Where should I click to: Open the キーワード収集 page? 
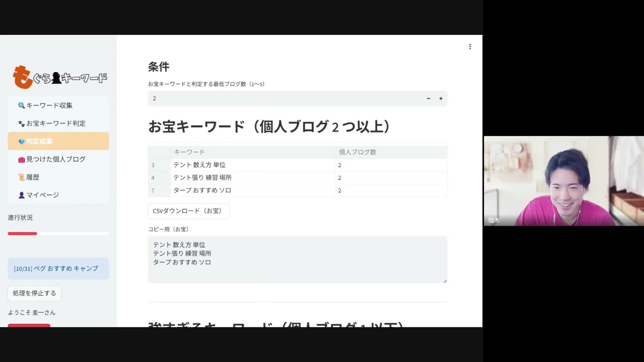pos(49,106)
